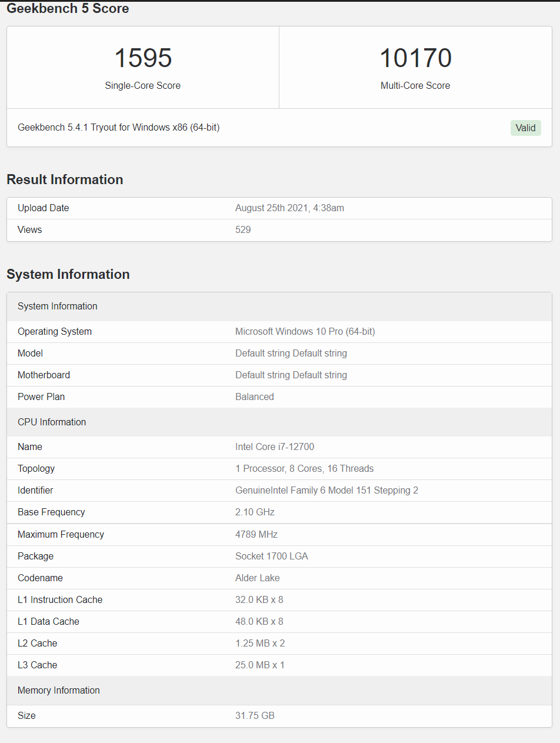The height and width of the screenshot is (743, 560).
Task: Select 1 Processor, 8 Cores, 16 Threads value
Action: coord(305,468)
